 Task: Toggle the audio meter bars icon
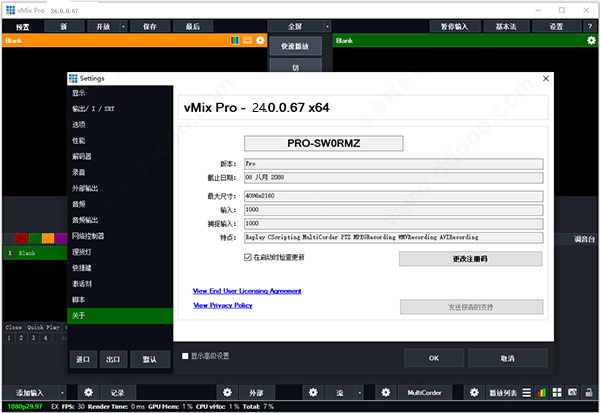[x=542, y=392]
